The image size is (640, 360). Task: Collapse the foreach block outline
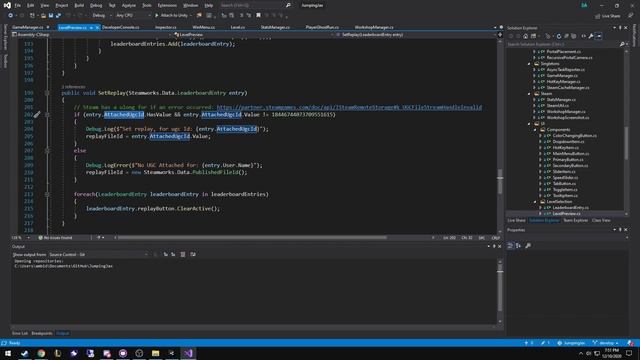click(47, 194)
